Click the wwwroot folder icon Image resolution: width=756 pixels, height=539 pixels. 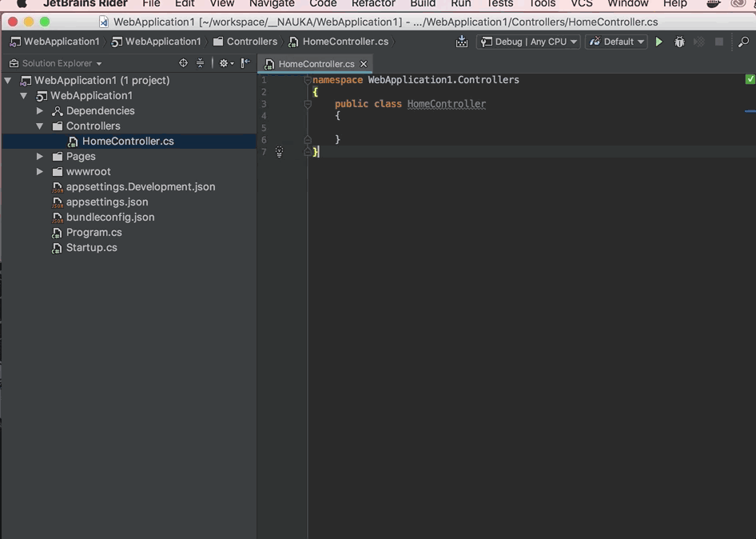[x=58, y=172]
